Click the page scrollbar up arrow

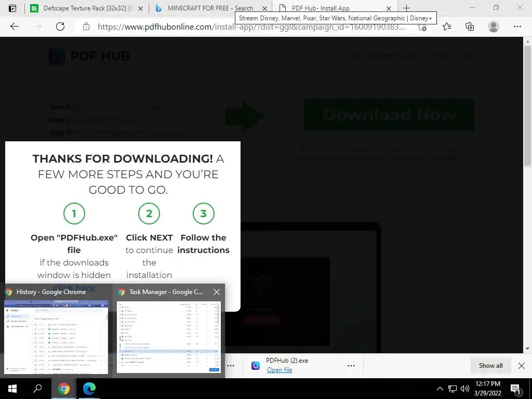(x=527, y=42)
